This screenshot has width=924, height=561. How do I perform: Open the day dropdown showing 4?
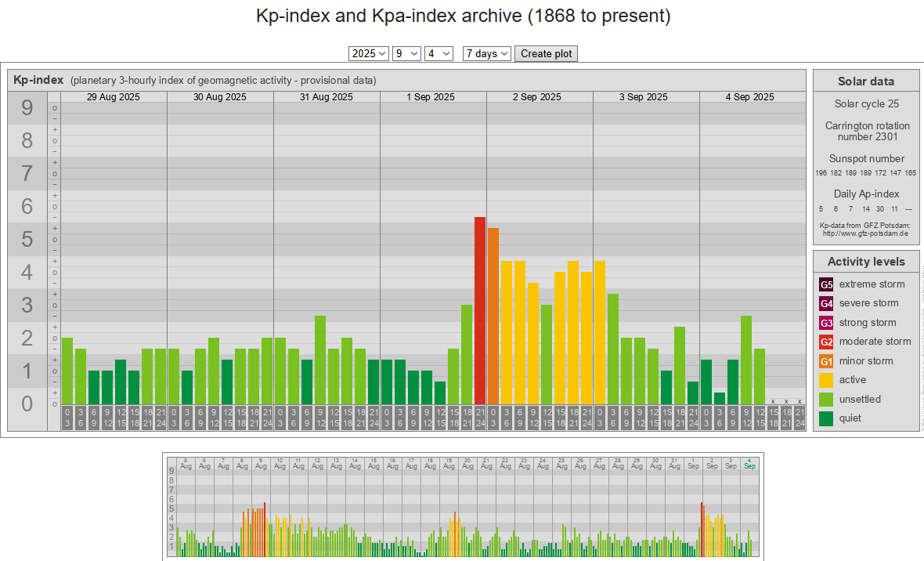[439, 53]
